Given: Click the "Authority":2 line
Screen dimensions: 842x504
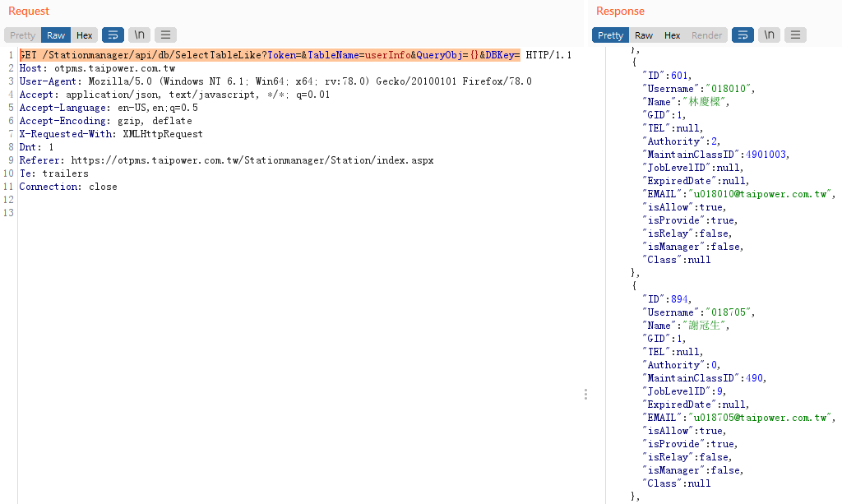Looking at the screenshot, I should [682, 141].
